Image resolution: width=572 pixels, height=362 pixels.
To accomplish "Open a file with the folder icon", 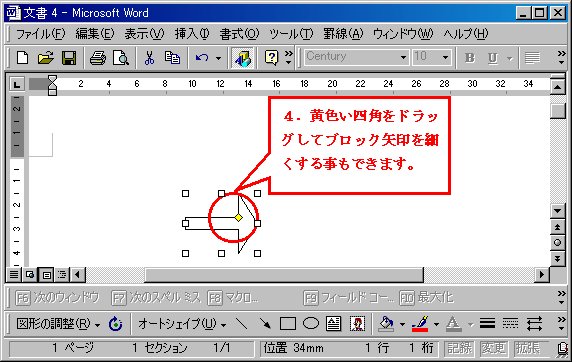I will click(x=46, y=58).
